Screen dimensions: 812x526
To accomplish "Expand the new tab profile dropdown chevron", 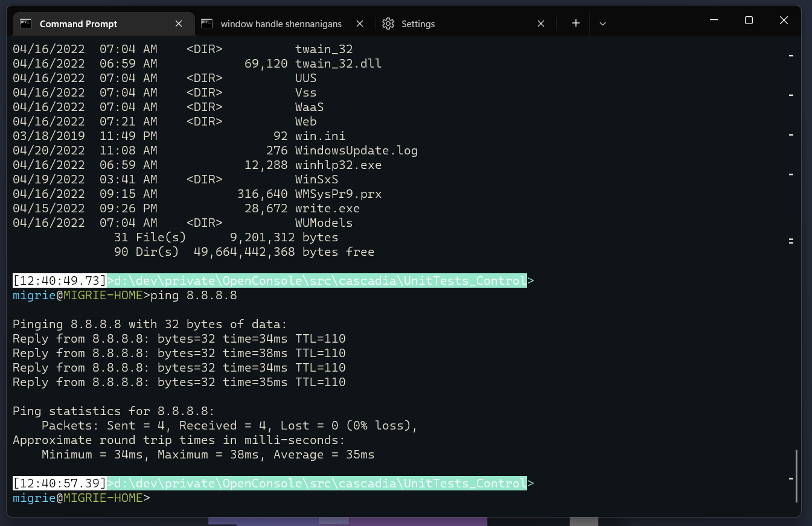I will pyautogui.click(x=603, y=24).
